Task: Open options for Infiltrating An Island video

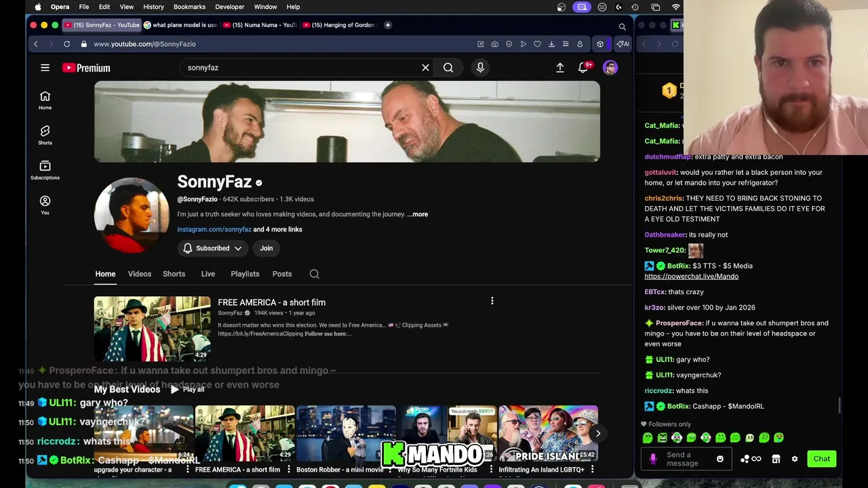Action: pos(592,469)
